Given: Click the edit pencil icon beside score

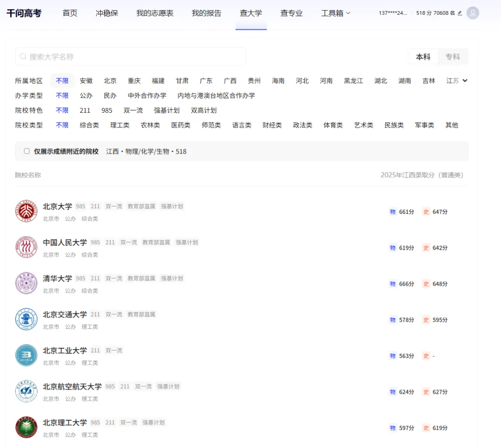Looking at the screenshot, I should pos(460,13).
